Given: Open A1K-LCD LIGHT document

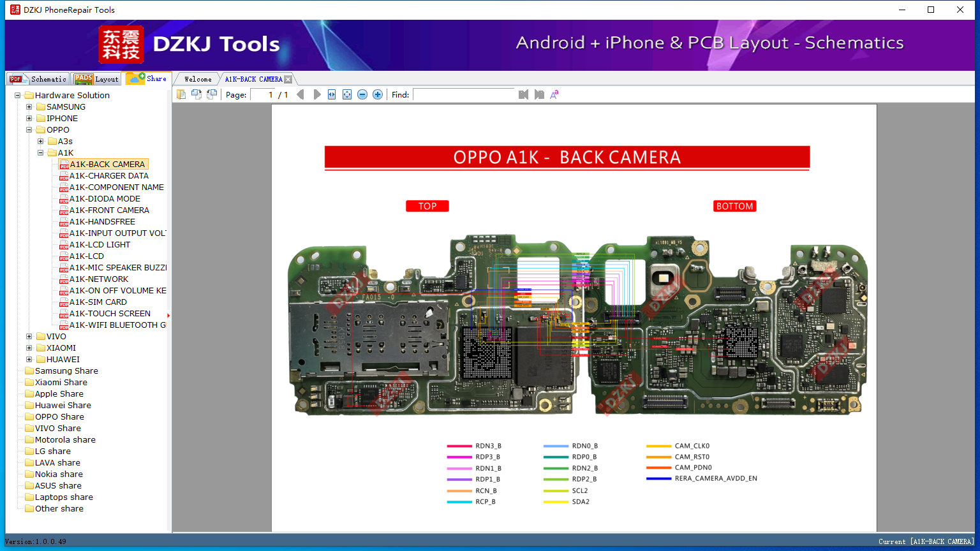Looking at the screenshot, I should (x=100, y=245).
